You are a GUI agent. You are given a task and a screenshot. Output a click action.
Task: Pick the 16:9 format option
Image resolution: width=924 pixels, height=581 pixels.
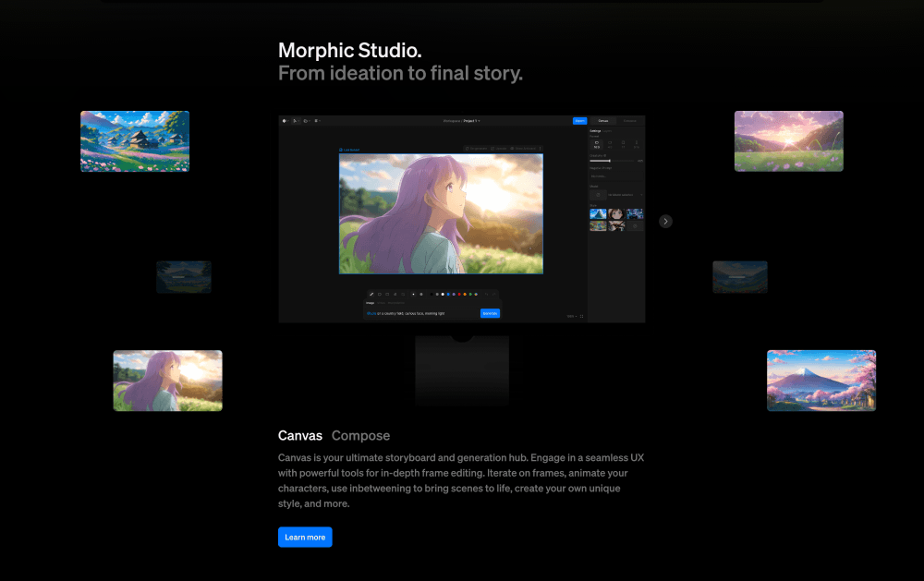coord(596,144)
